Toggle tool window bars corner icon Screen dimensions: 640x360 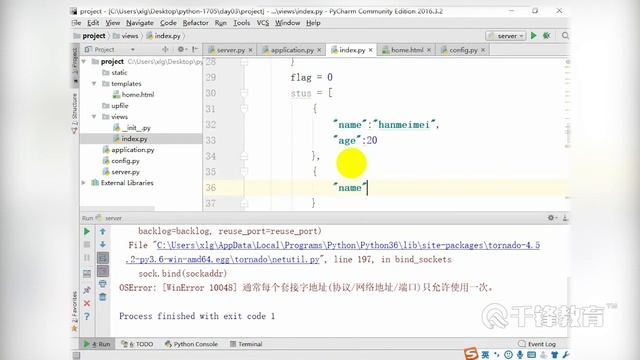[x=76, y=356]
